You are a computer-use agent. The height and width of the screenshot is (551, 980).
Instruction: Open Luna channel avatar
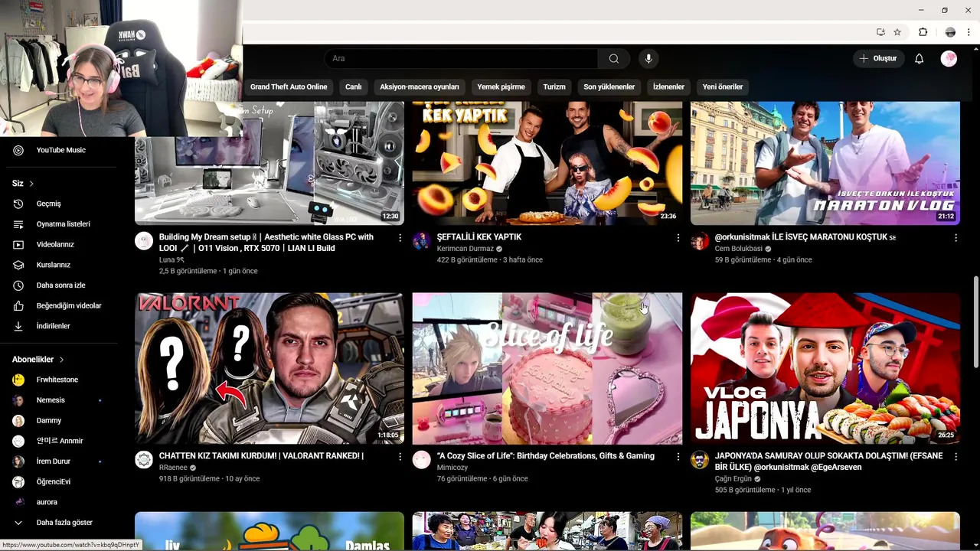[144, 241]
